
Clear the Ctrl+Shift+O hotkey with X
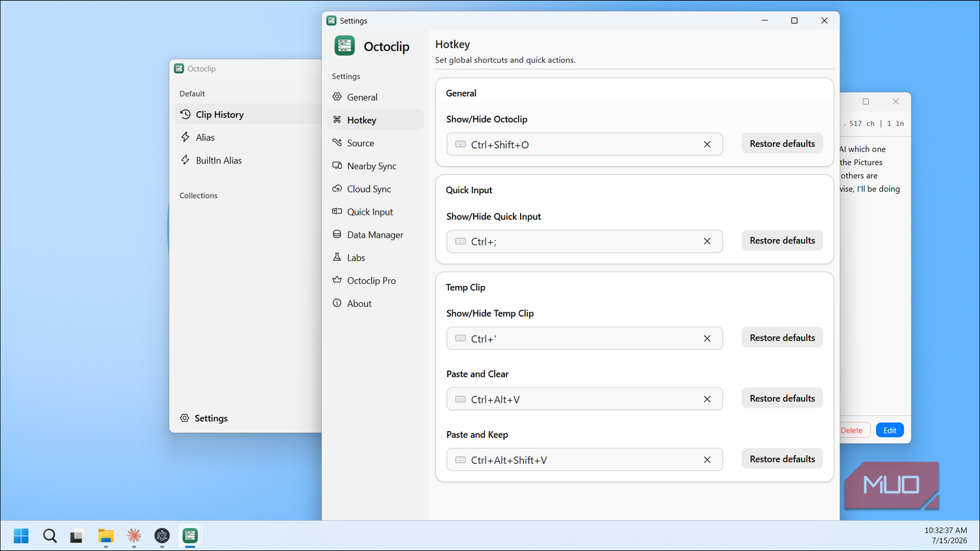tap(707, 144)
